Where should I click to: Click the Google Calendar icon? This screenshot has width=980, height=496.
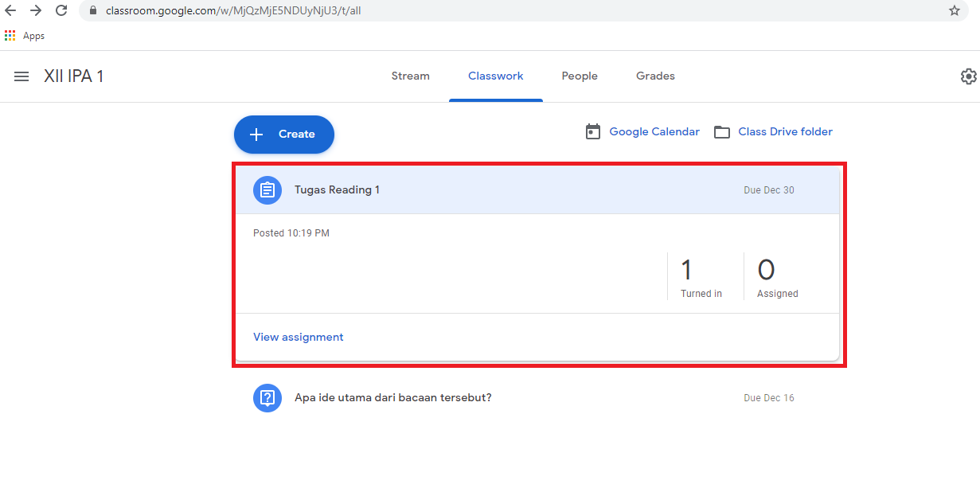[x=593, y=132]
